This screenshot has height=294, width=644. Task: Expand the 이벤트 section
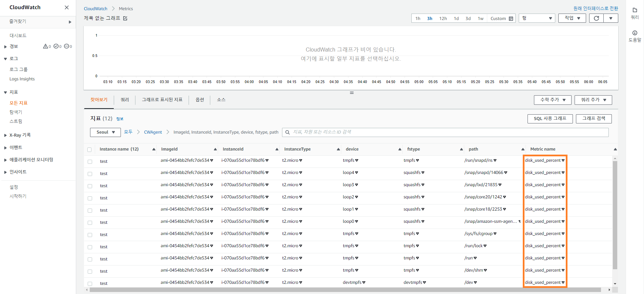click(5, 148)
